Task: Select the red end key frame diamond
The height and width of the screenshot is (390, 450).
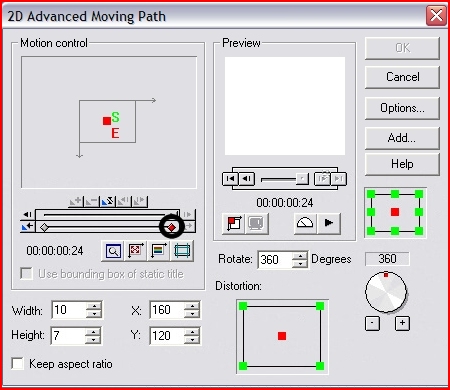Action: point(171,227)
